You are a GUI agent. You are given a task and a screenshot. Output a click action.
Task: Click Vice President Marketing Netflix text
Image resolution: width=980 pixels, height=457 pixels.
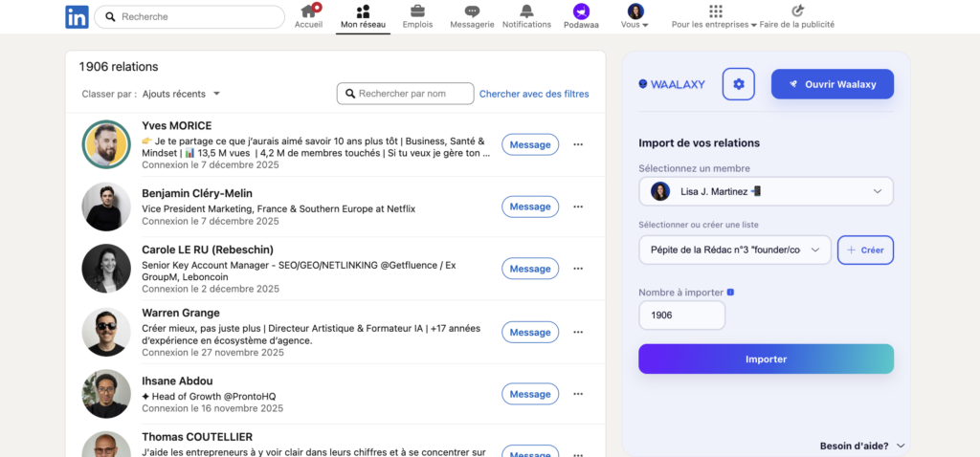pyautogui.click(x=278, y=208)
